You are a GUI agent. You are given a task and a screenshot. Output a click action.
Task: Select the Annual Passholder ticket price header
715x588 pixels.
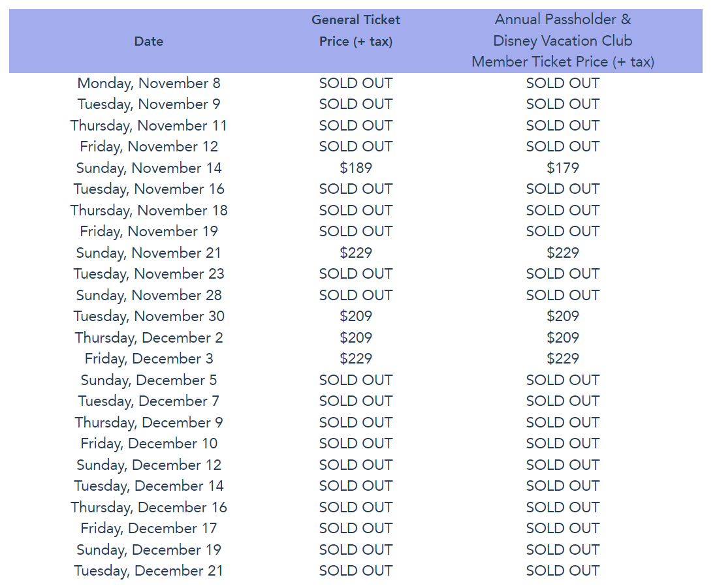(x=562, y=40)
